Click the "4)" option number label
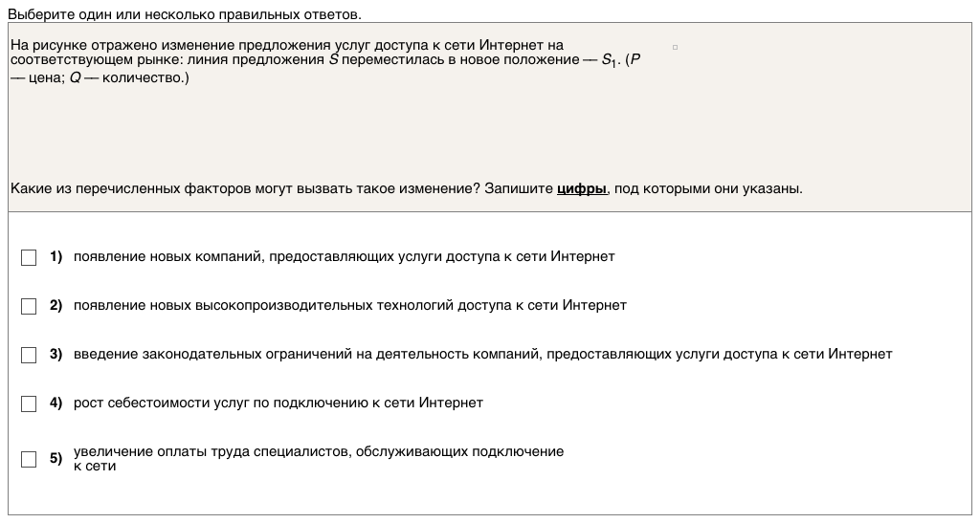This screenshot has width=980, height=523. tap(56, 403)
